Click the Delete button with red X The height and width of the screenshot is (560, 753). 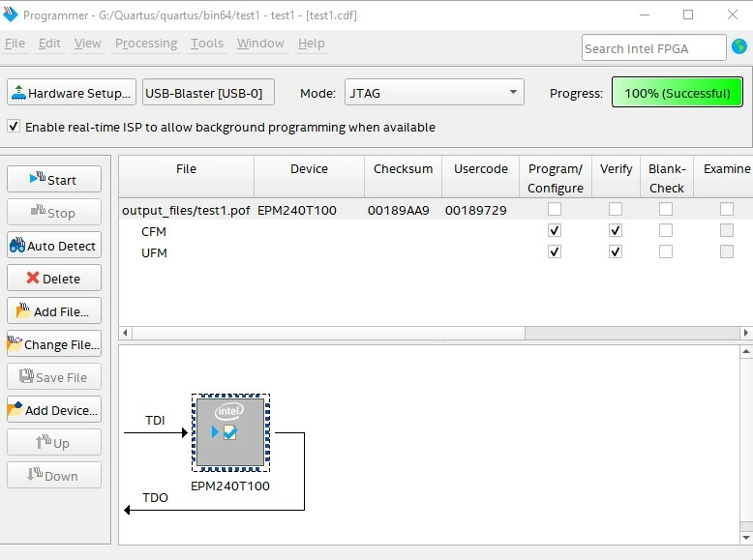54,279
